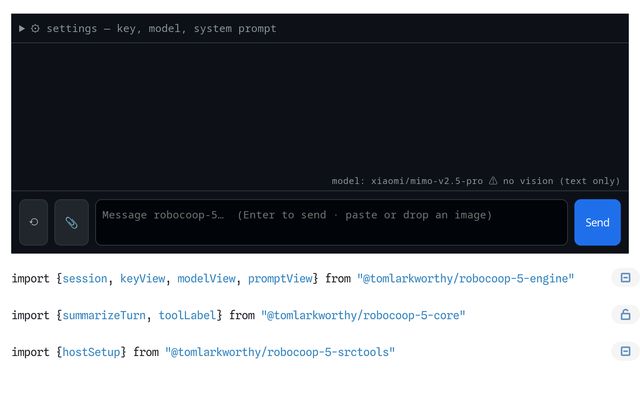This screenshot has width=640, height=400.
Task: Click the no vision warning triangle icon
Action: point(493,180)
